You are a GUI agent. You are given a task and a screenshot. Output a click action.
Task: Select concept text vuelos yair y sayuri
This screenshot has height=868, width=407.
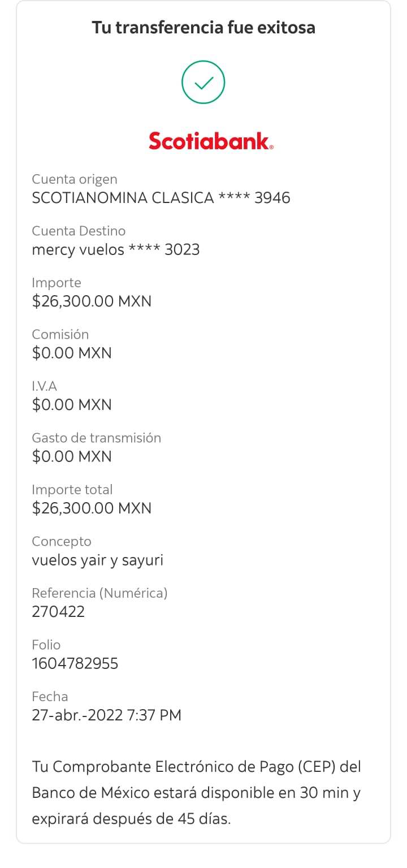click(98, 560)
